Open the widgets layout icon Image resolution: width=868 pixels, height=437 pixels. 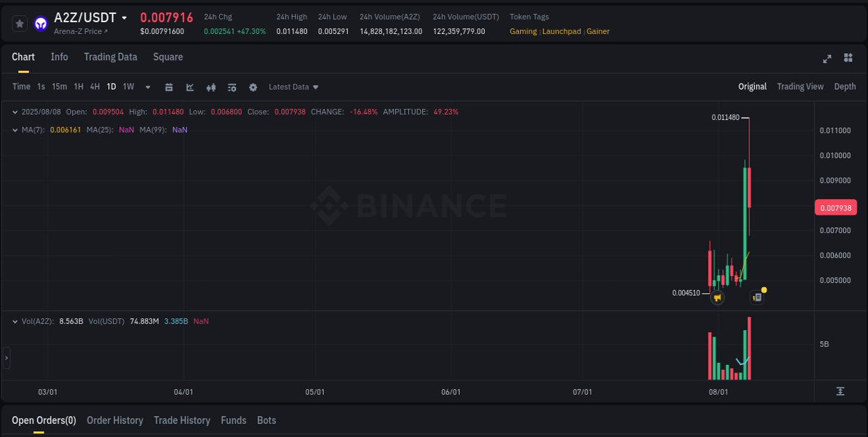coord(848,59)
